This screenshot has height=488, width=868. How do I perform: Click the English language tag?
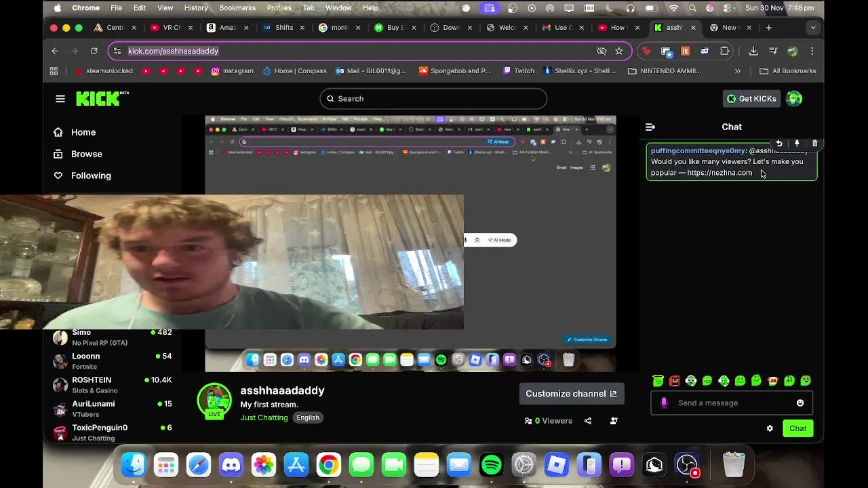click(x=308, y=418)
